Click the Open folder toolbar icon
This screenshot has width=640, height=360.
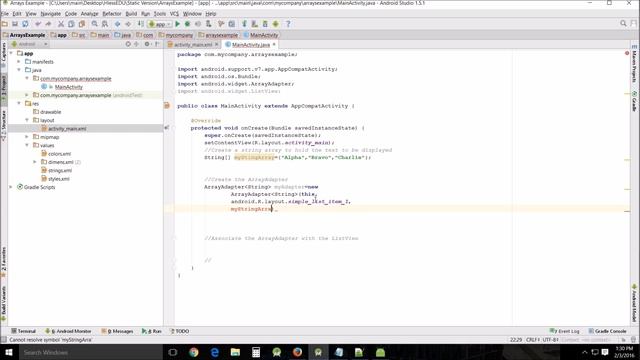click(x=5, y=24)
